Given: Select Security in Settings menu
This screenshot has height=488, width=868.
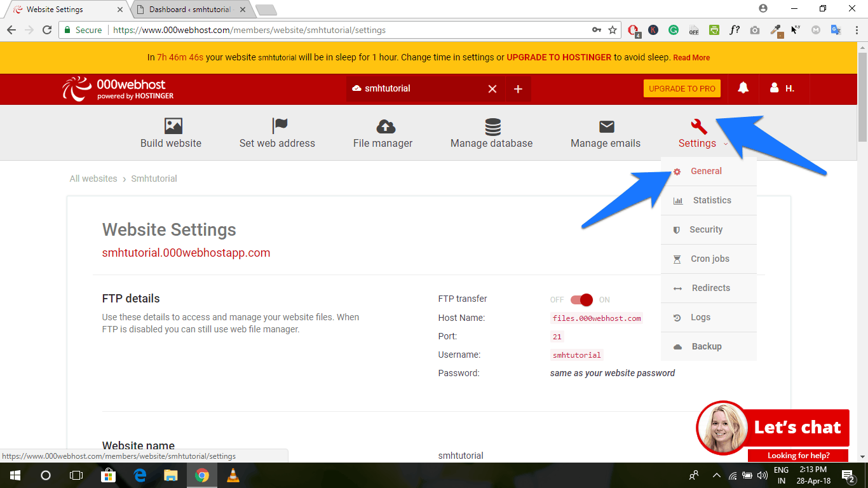Looking at the screenshot, I should [x=709, y=229].
